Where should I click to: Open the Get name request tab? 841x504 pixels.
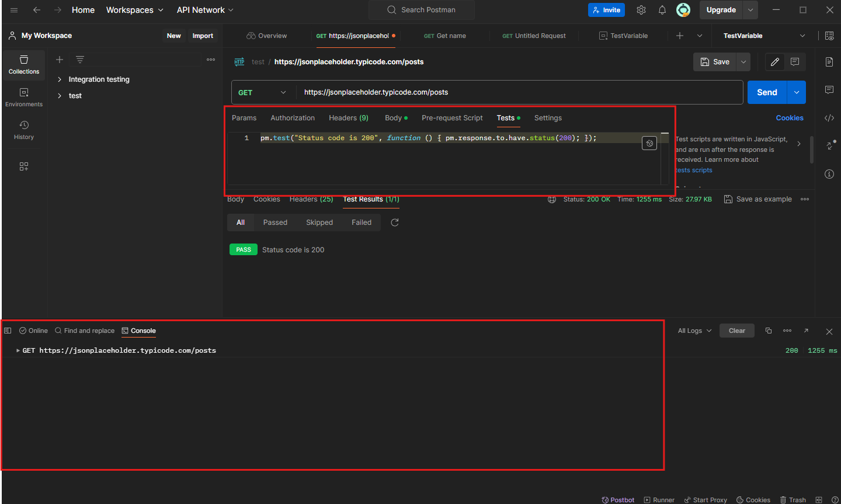click(445, 36)
